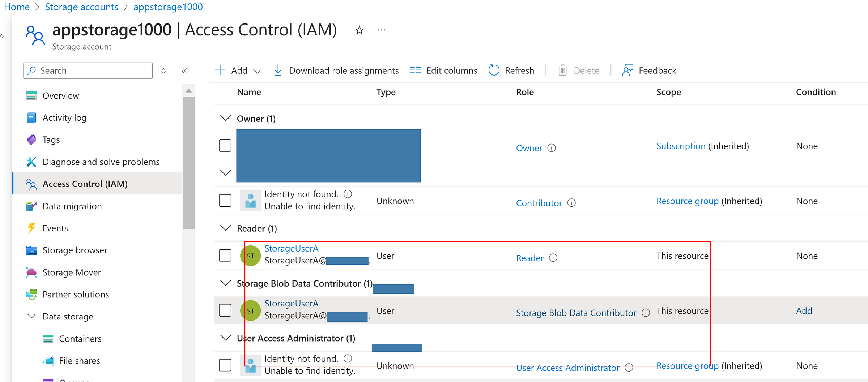This screenshot has width=868, height=382.
Task: Click the Storage Mover cloud icon
Action: pos(31,272)
